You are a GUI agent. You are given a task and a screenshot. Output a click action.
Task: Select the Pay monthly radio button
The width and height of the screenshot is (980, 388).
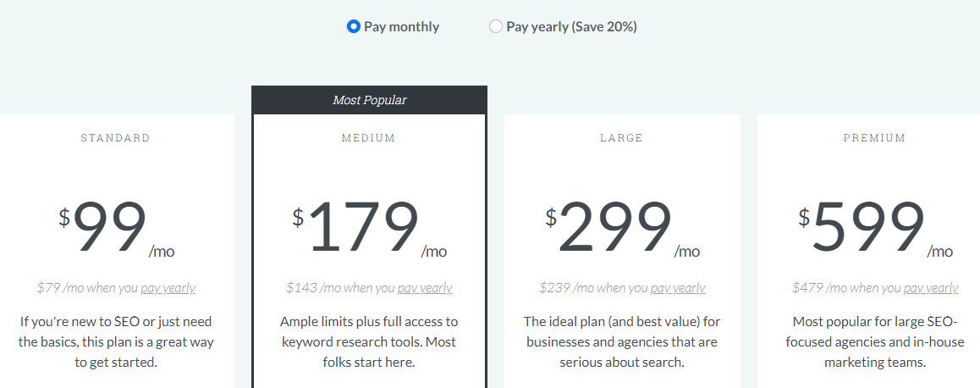354,26
